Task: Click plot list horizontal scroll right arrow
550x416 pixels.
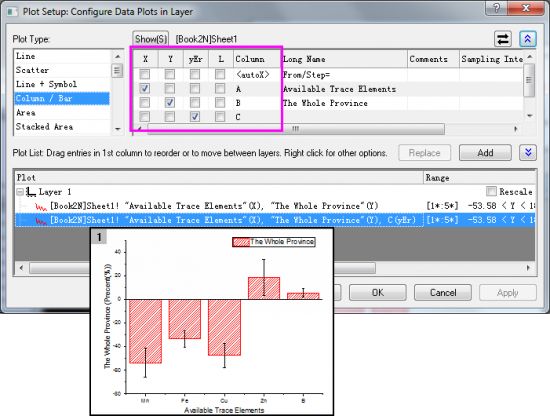Action: [x=529, y=268]
